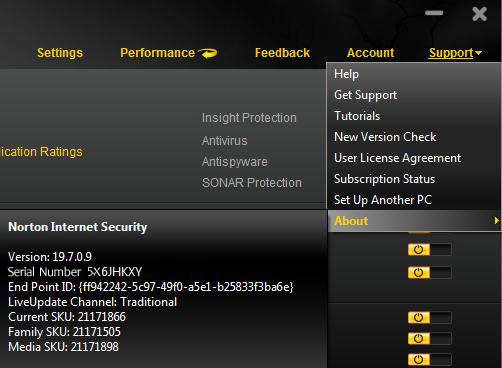Click Media SKU: 21171898 text
Image resolution: width=502 pixels, height=368 pixels.
tap(63, 347)
